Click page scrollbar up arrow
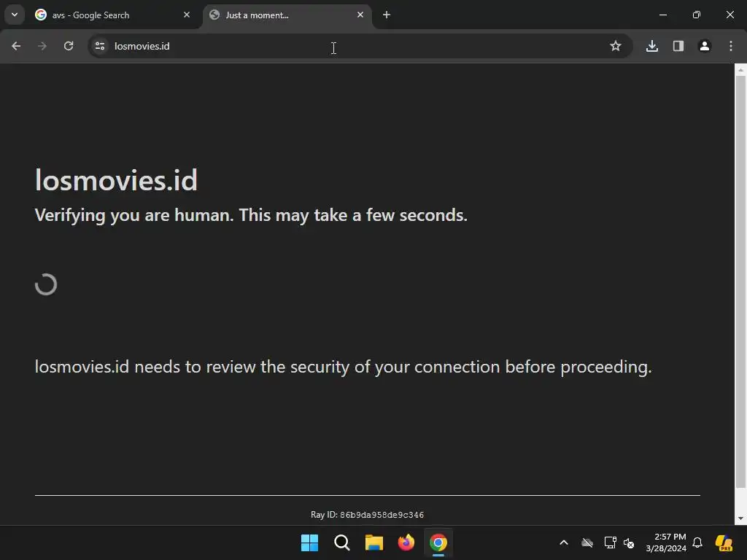Viewport: 747px width, 560px height. coord(740,70)
